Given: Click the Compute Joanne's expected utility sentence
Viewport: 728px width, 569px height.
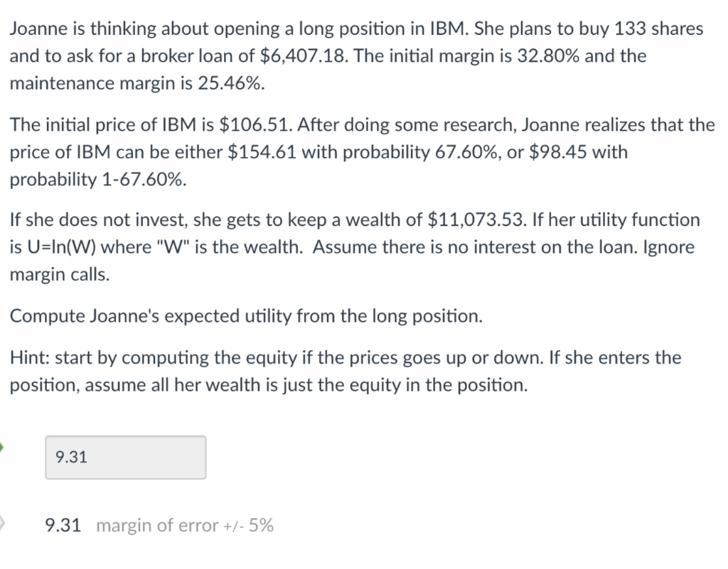Looking at the screenshot, I should [x=246, y=315].
